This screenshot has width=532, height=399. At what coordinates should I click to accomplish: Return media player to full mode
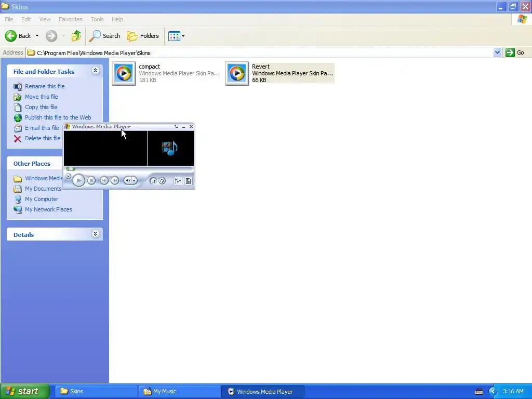[x=177, y=127]
